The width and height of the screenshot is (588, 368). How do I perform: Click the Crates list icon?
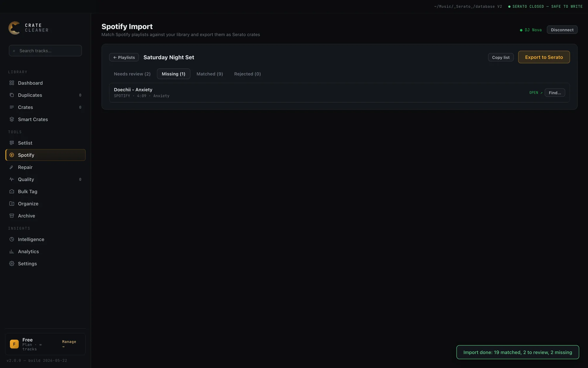click(x=12, y=107)
